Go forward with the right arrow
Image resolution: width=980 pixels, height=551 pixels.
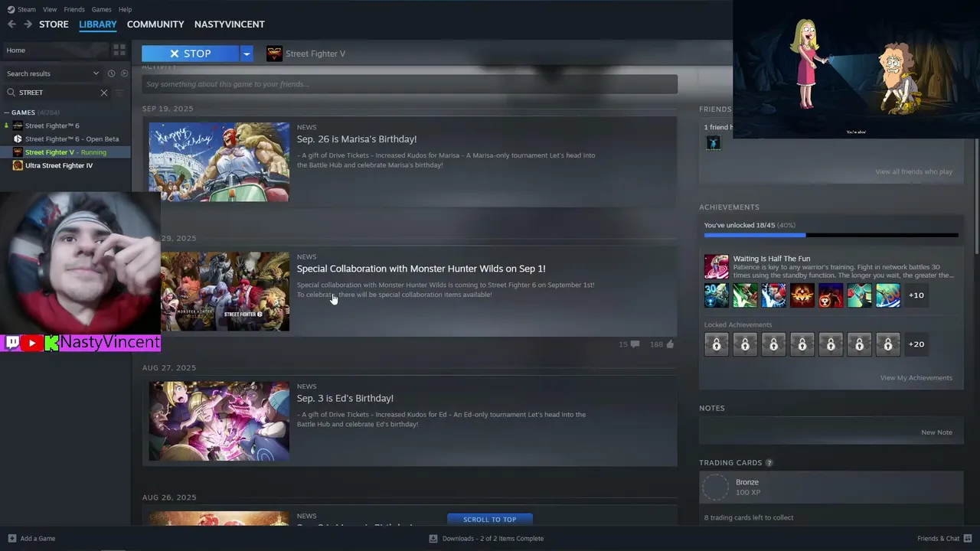pos(28,24)
